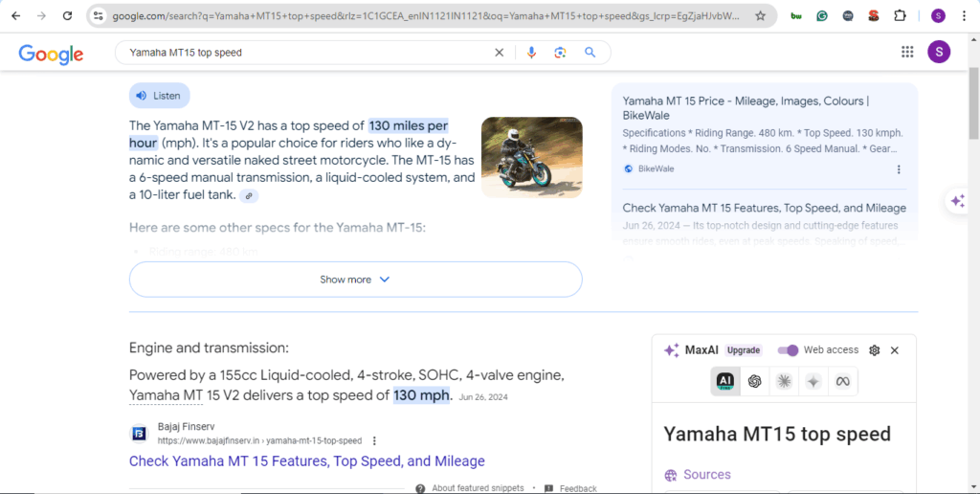Open the Extensions puzzle menu
This screenshot has height=494, width=980.
click(x=900, y=16)
